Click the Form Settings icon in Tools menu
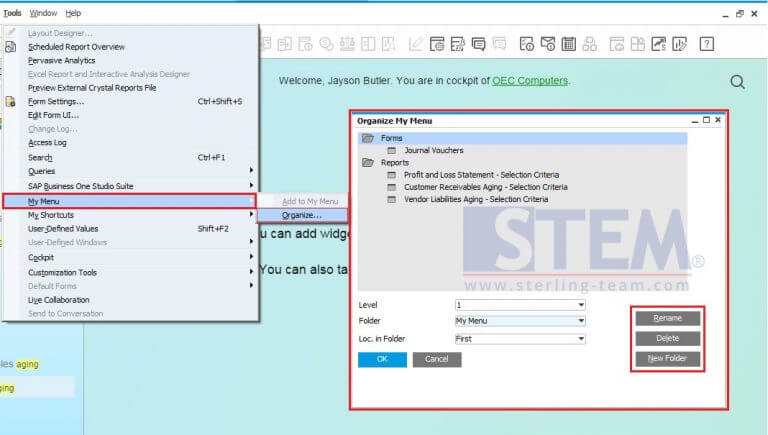768x435 pixels. point(11,102)
